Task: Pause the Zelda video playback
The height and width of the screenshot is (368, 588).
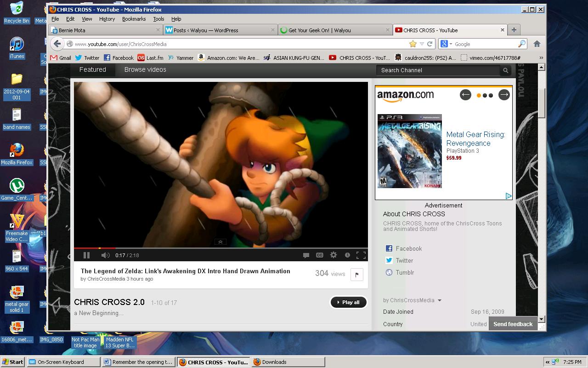Action: (86, 255)
